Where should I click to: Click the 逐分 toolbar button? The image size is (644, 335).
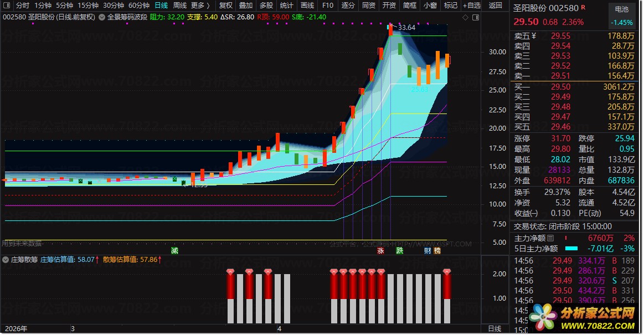pos(348,6)
